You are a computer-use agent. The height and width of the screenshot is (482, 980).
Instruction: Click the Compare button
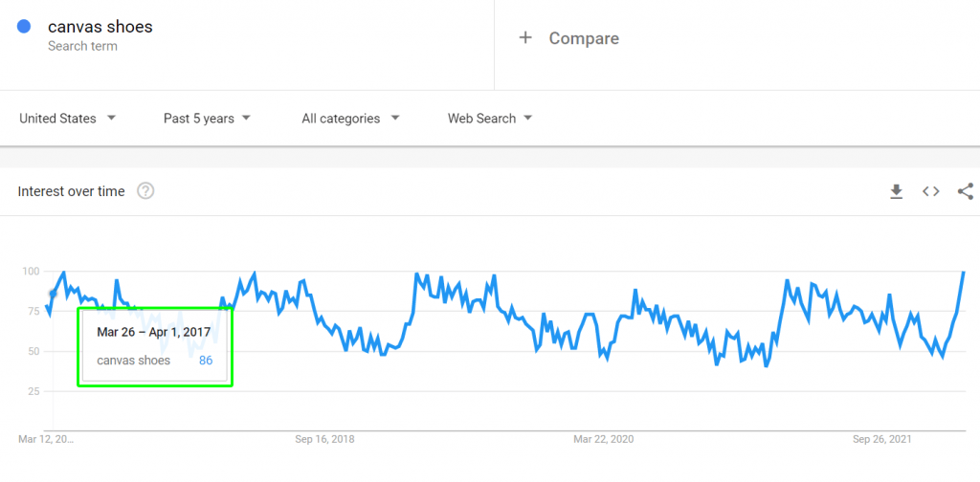568,38
